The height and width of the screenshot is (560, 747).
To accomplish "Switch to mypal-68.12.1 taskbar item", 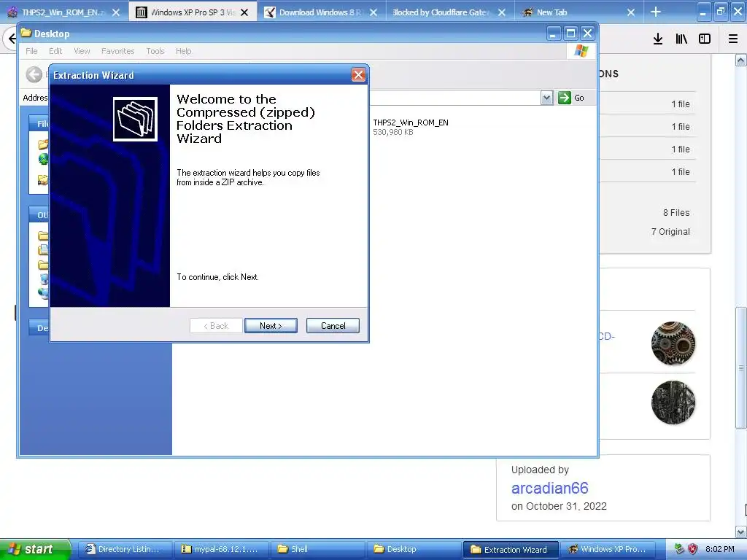I will [220, 549].
